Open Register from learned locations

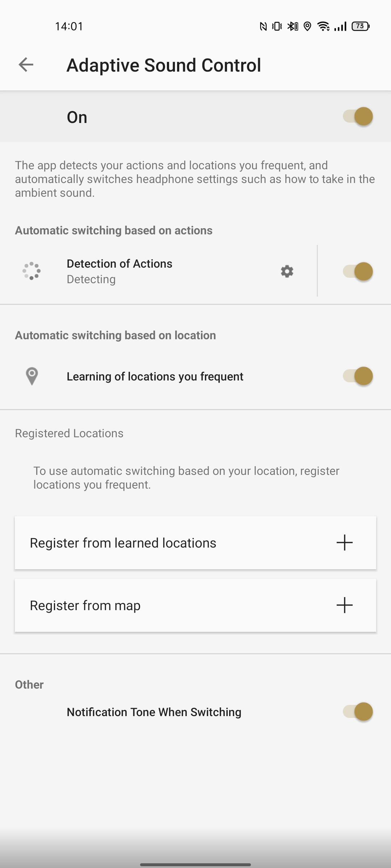click(123, 543)
